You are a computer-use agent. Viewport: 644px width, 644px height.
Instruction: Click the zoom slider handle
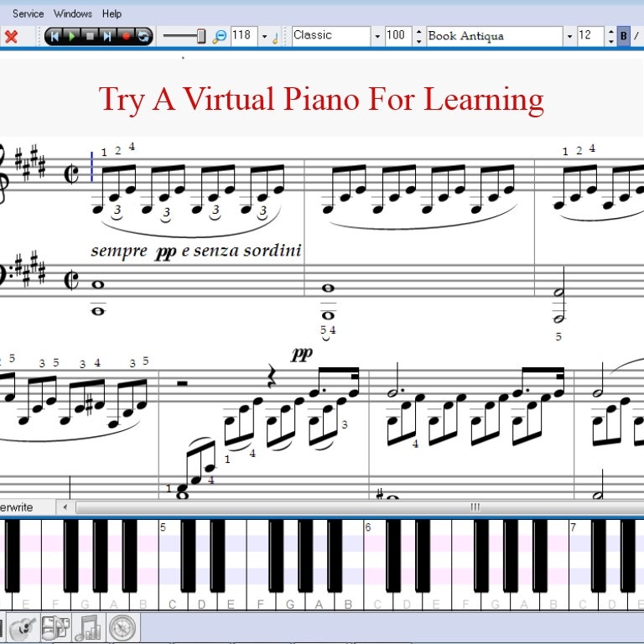(x=201, y=36)
